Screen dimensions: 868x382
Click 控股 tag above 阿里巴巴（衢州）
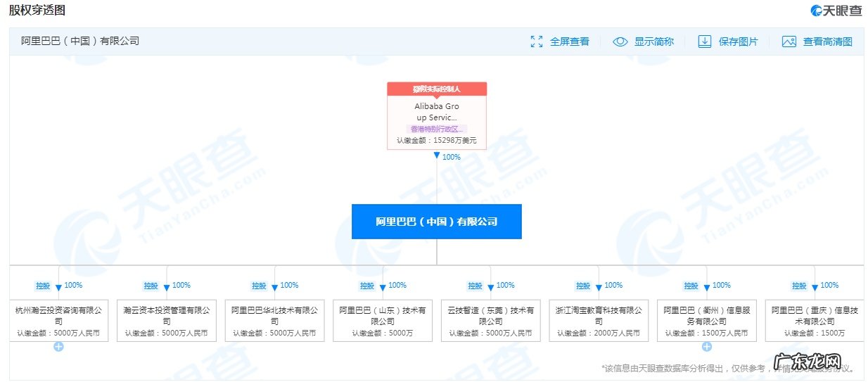(691, 286)
